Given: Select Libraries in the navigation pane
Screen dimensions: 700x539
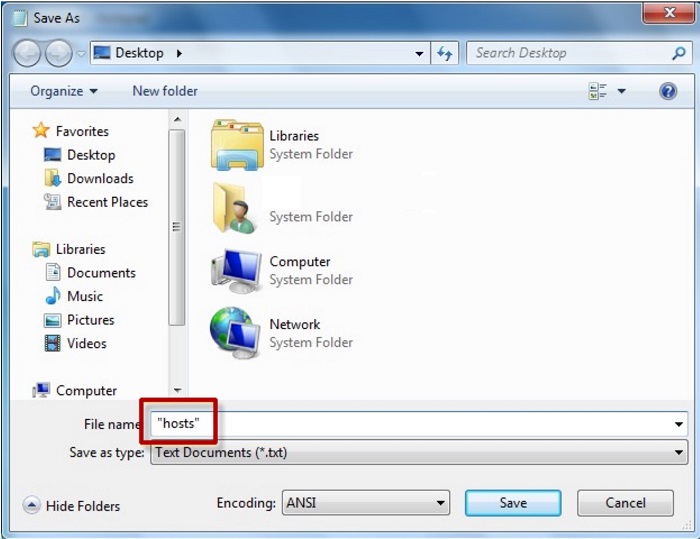Looking at the screenshot, I should [x=80, y=249].
